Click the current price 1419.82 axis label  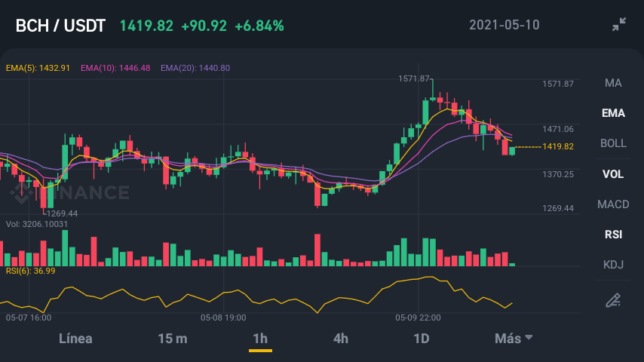pyautogui.click(x=558, y=147)
